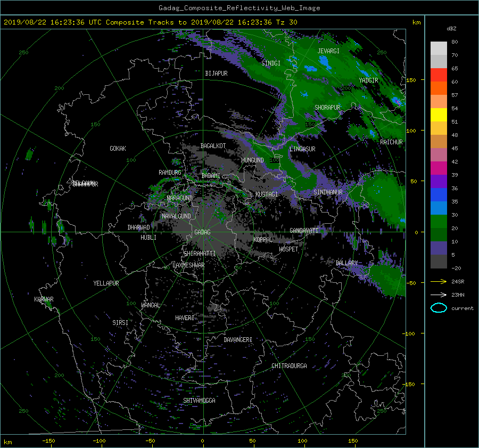Click the SHIVAMOGGA city label
This screenshot has width=479, height=448.
click(199, 401)
